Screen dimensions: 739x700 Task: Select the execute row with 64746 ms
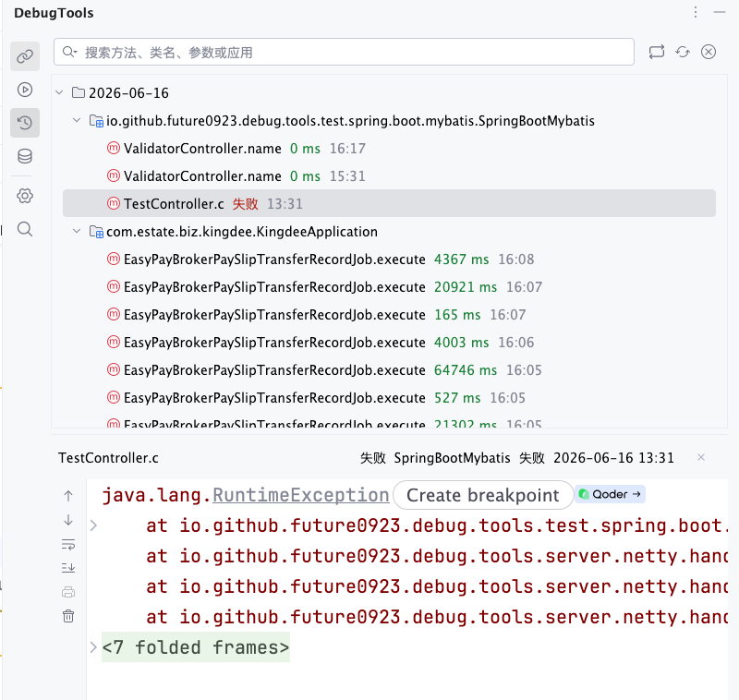(389, 370)
